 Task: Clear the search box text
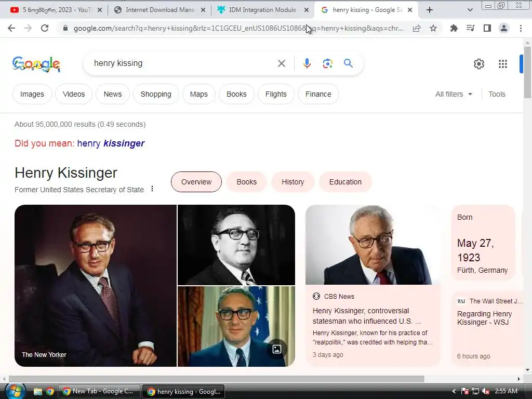281,63
